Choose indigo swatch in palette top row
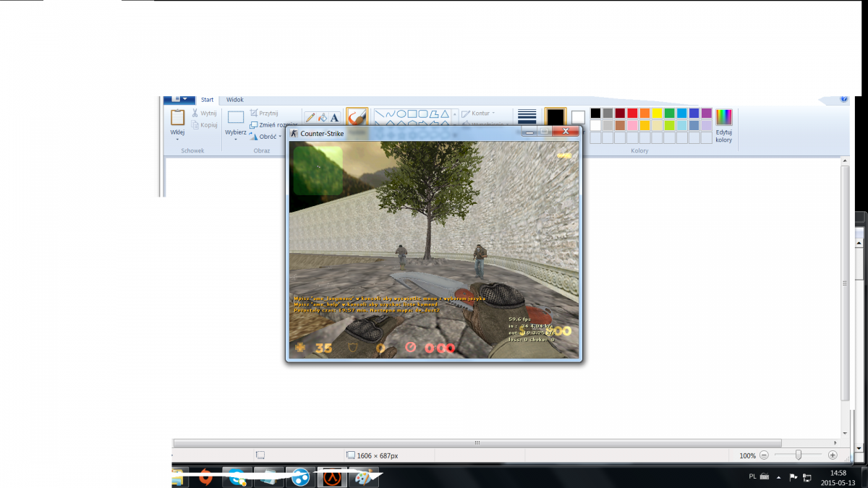The height and width of the screenshot is (488, 868). pyautogui.click(x=694, y=113)
